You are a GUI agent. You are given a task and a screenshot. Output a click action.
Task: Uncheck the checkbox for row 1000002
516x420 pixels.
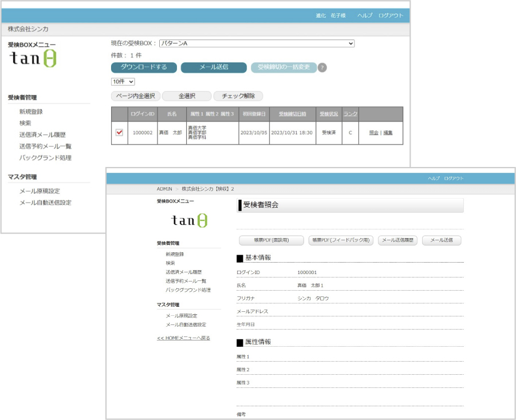[120, 133]
